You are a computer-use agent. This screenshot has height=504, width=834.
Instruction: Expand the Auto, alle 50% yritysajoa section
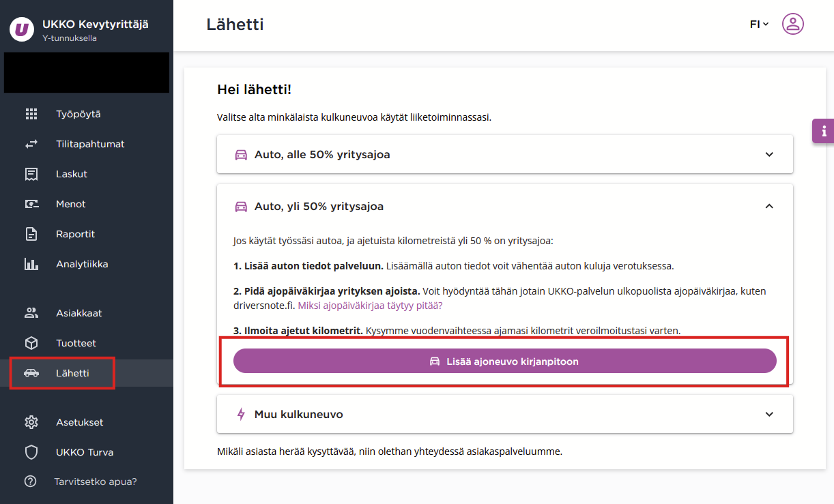(505, 154)
